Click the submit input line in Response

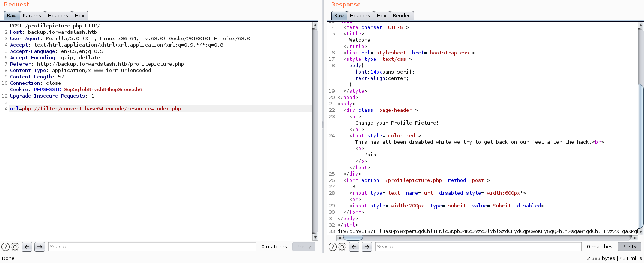tap(447, 206)
